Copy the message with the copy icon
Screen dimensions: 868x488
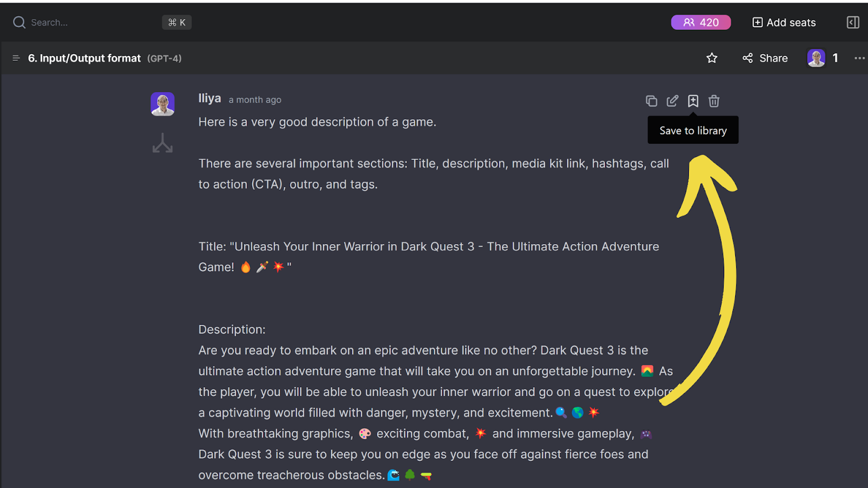coord(651,101)
